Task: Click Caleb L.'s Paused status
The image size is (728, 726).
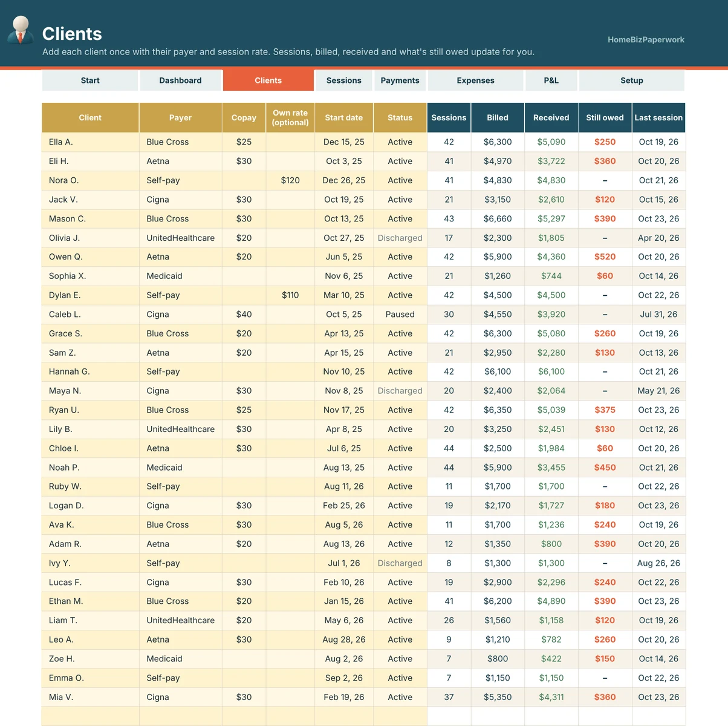Action: (400, 315)
